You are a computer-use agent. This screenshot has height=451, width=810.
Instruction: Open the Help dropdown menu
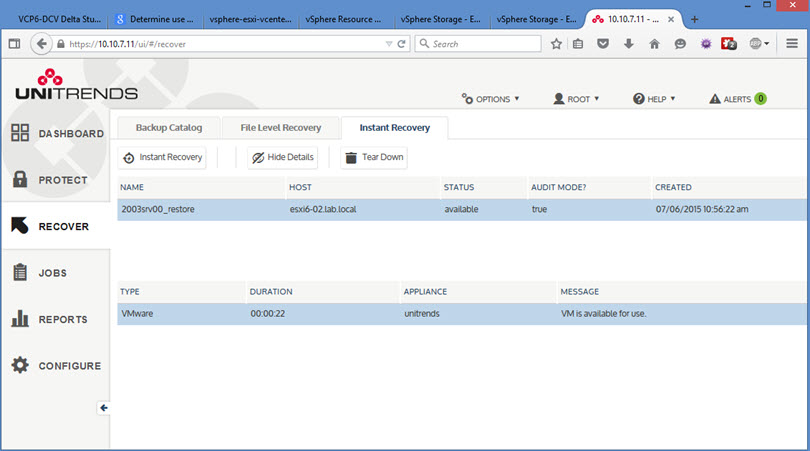[654, 99]
